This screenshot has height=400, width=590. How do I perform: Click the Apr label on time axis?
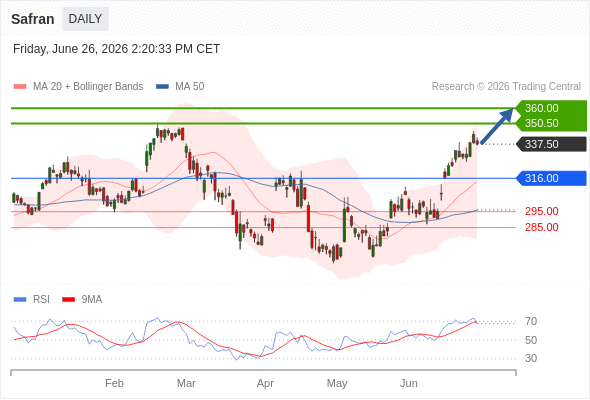[x=265, y=383]
